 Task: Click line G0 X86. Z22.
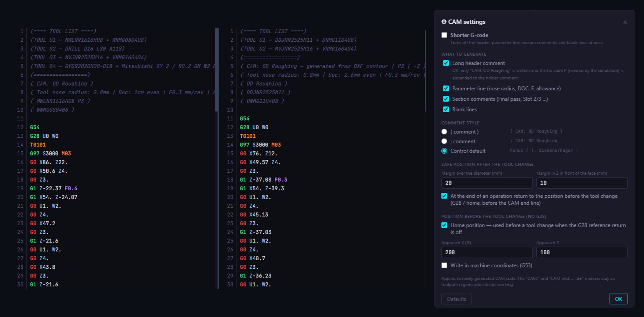tap(49, 162)
